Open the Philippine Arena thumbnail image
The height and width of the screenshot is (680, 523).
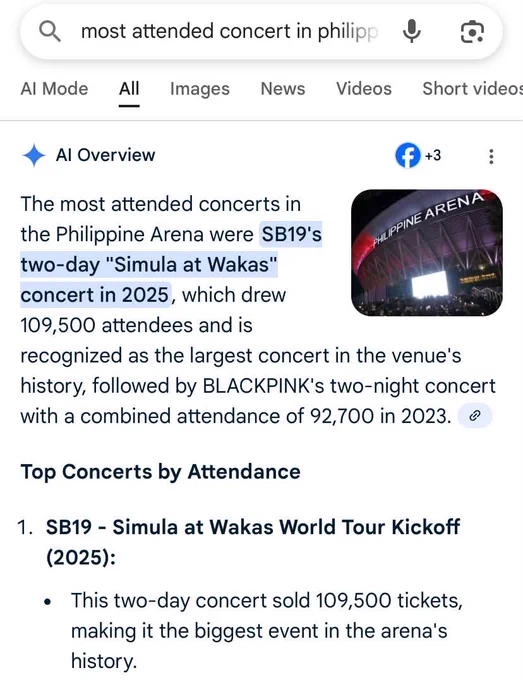tap(427, 252)
